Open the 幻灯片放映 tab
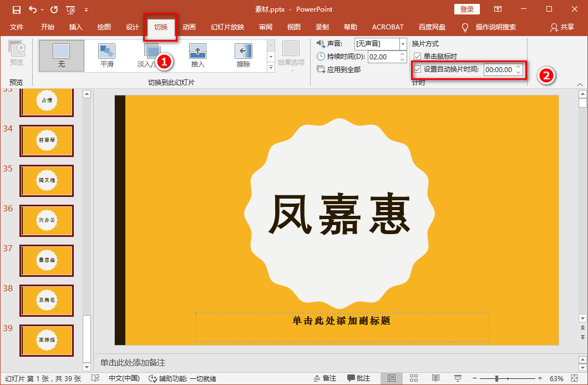Viewport: 588px width, 385px height. tap(227, 26)
